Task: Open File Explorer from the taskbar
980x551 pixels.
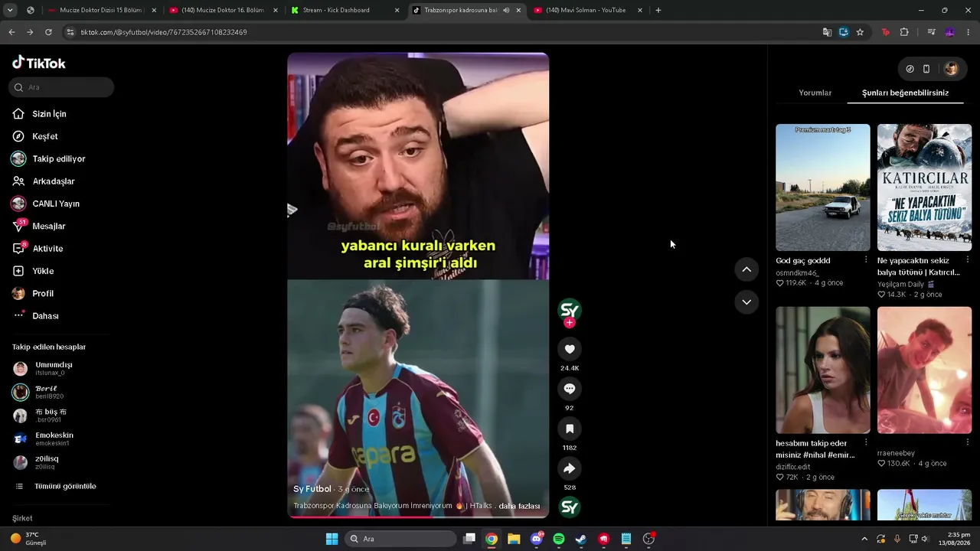Action: click(514, 539)
